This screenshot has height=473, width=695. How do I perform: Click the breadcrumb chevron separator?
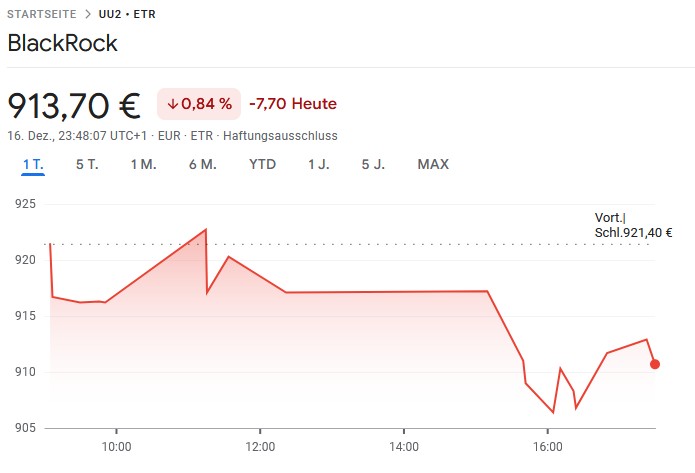click(x=87, y=15)
